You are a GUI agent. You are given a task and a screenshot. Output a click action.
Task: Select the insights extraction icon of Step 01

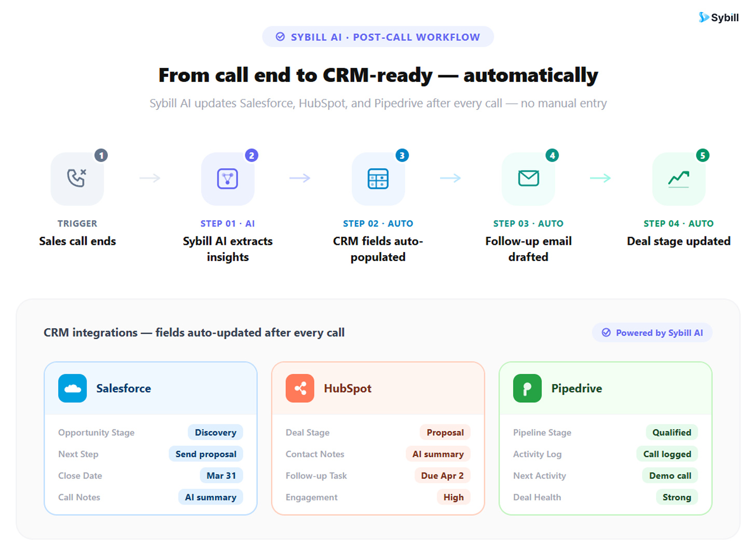pyautogui.click(x=227, y=178)
